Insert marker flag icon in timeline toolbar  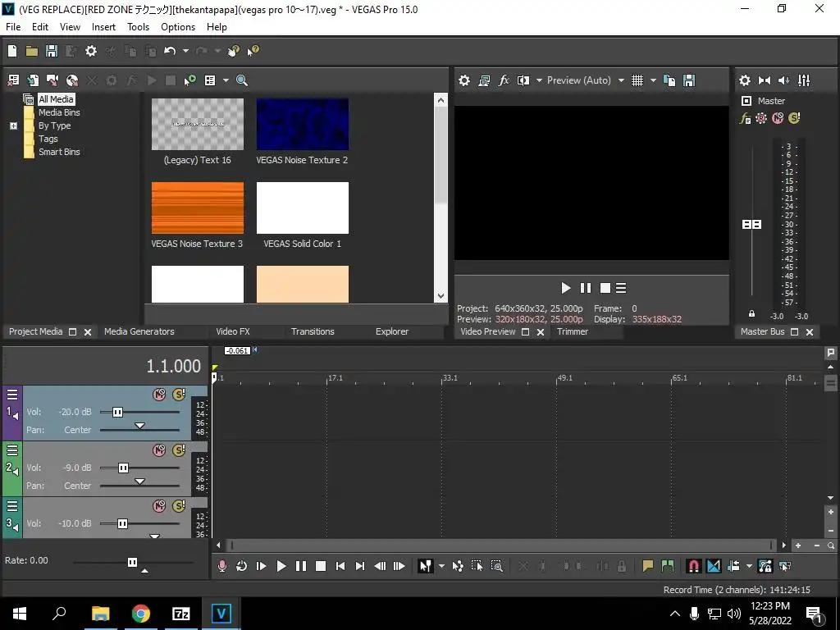click(648, 566)
